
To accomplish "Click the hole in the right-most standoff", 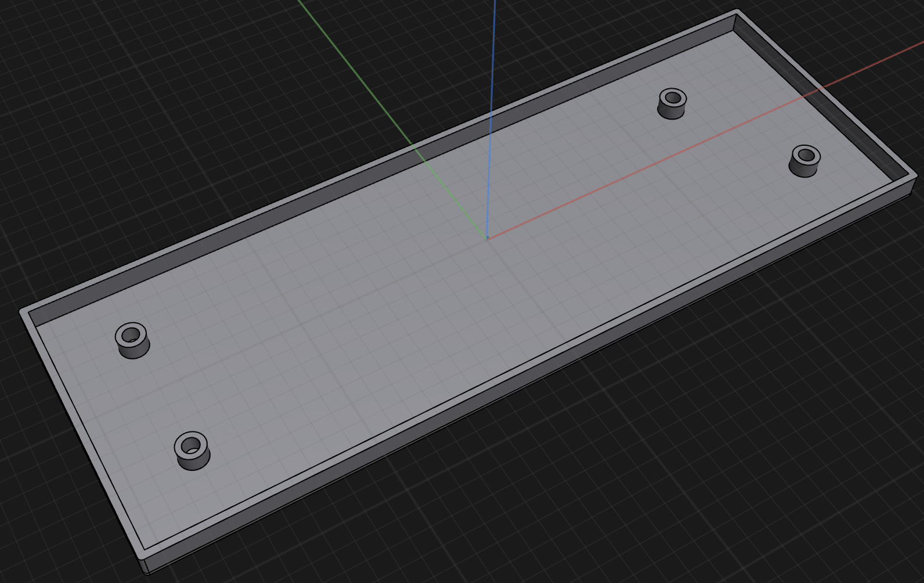I will tap(806, 155).
